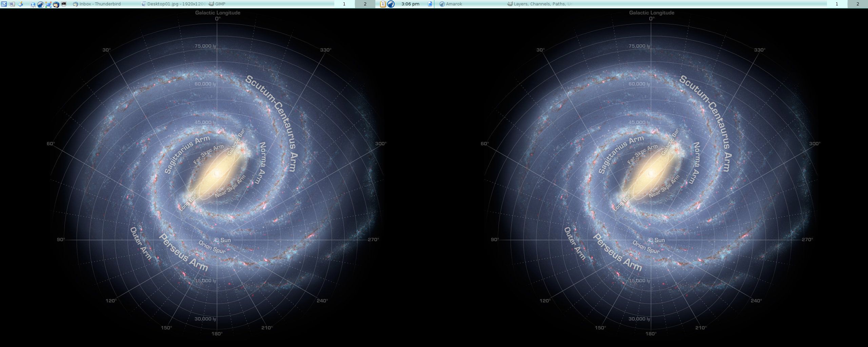Image resolution: width=868 pixels, height=347 pixels.
Task: Open the network connections launcher icon
Action: [48, 4]
